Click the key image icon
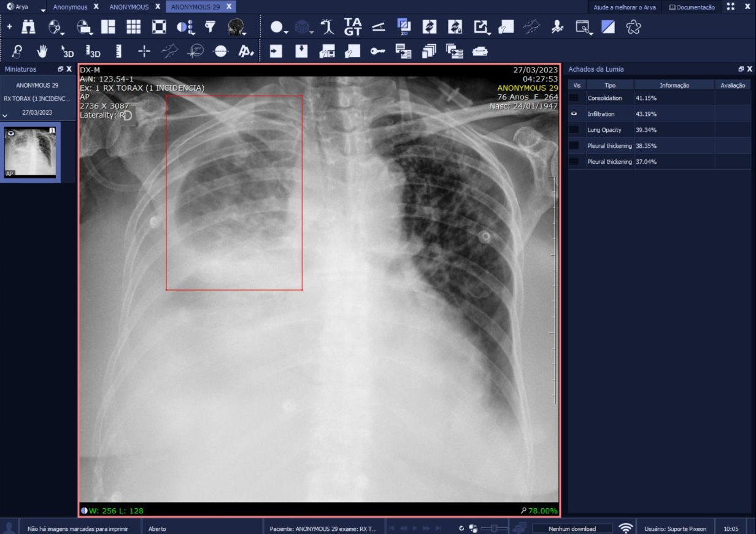Screen dimensions: 756x534 (377, 51)
